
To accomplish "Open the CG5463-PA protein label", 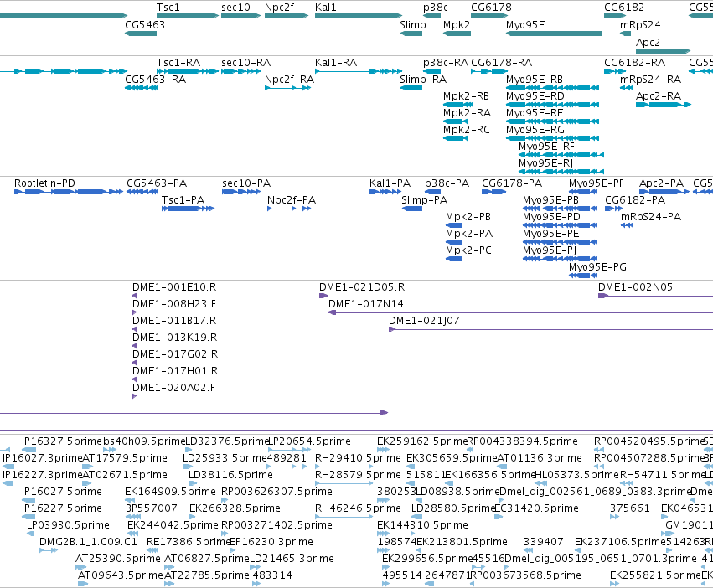I will (157, 183).
